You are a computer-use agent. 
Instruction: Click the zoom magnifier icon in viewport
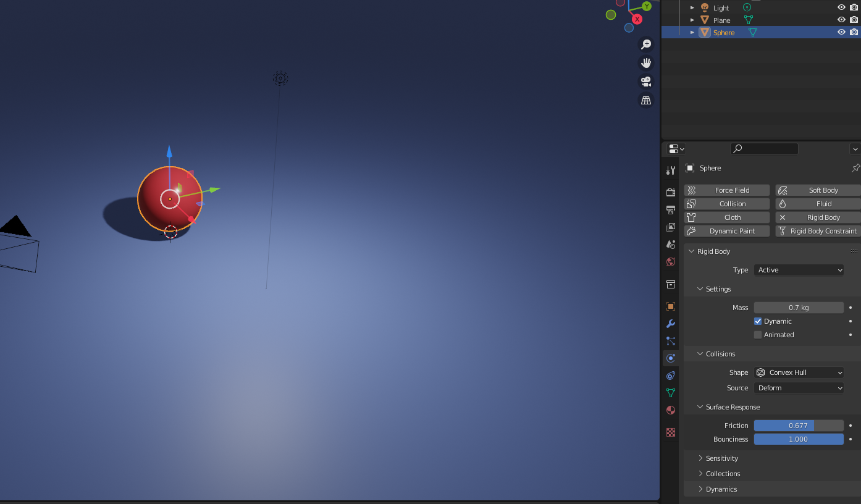tap(646, 44)
